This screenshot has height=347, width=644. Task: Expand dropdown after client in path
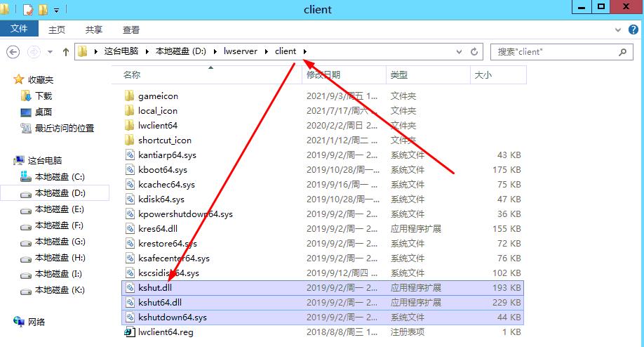[x=305, y=51]
